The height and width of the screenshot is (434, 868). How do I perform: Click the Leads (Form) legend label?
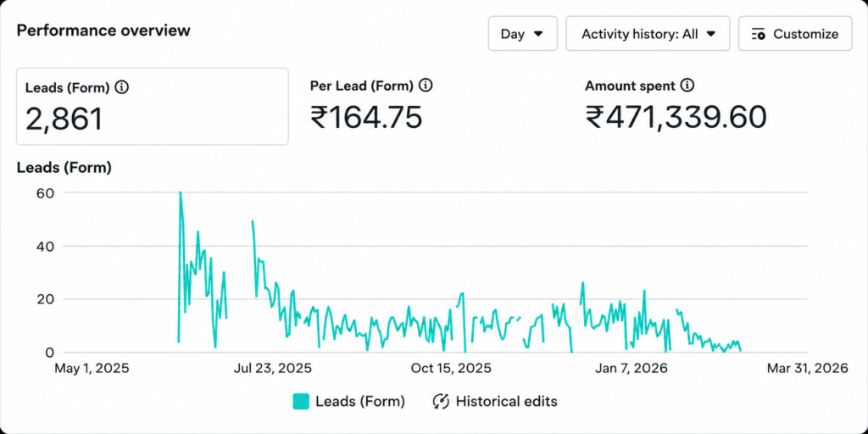[x=359, y=401]
